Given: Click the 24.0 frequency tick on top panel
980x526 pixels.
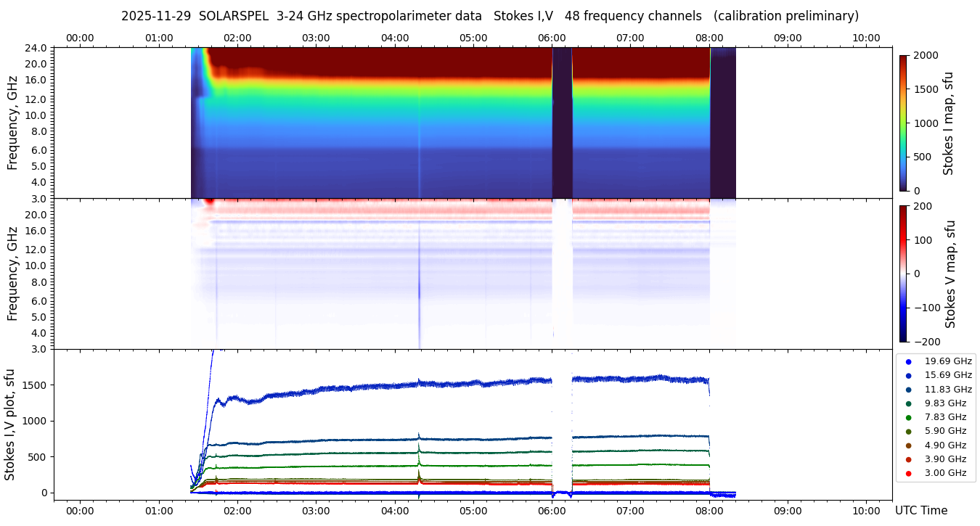Looking at the screenshot, I should point(37,48).
